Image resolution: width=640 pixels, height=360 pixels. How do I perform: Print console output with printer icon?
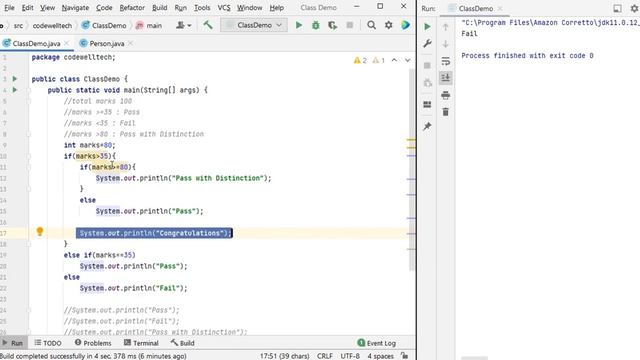click(x=445, y=95)
